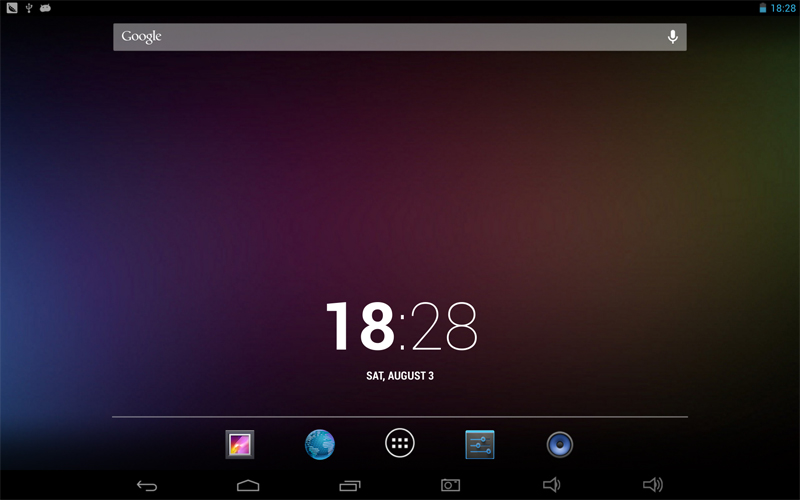This screenshot has height=500, width=800.
Task: Tap the Home navigation button
Action: pos(248,485)
